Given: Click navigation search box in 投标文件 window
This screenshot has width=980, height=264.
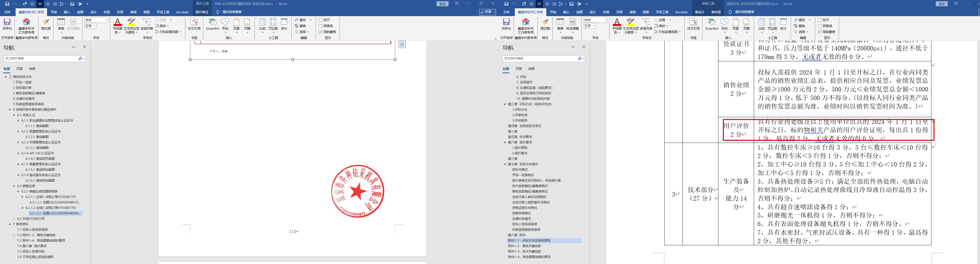Looking at the screenshot, I should tap(41, 58).
